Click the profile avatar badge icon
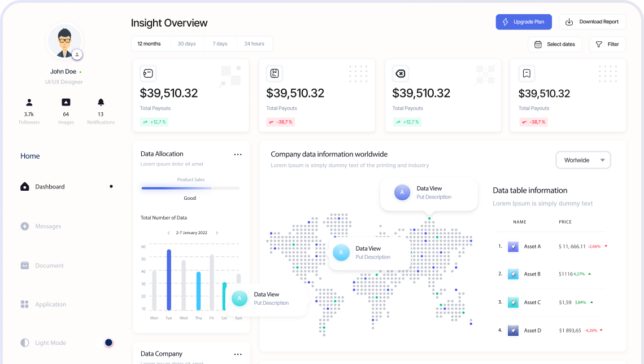The width and height of the screenshot is (644, 364). coord(77,55)
